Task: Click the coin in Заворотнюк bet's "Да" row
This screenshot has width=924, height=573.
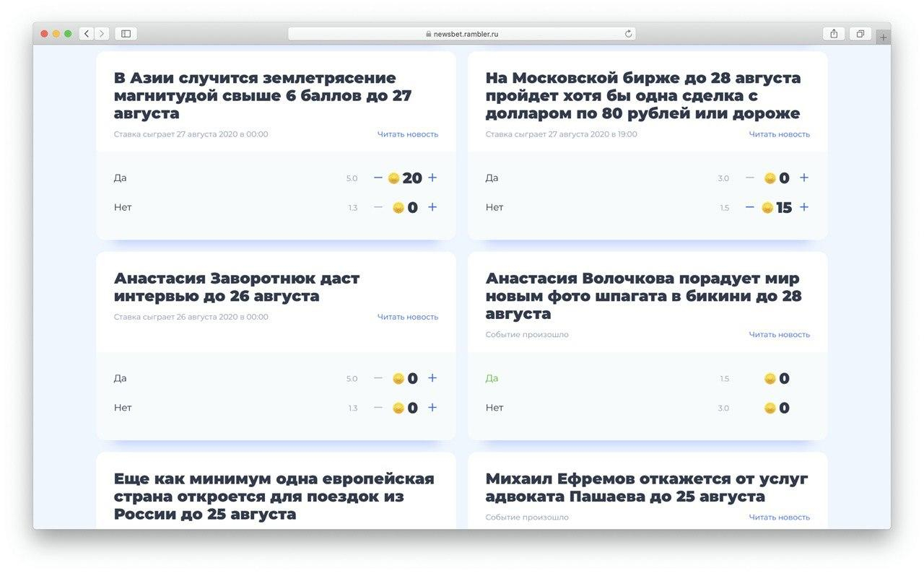Action: (398, 379)
